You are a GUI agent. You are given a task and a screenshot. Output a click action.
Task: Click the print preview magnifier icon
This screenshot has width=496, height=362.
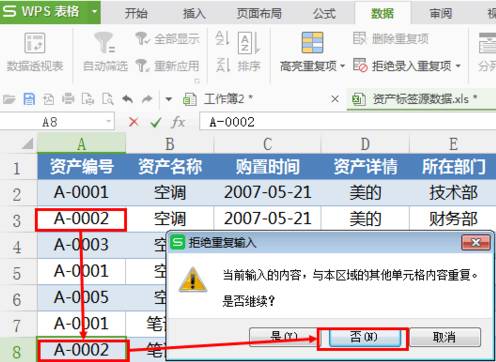point(108,99)
